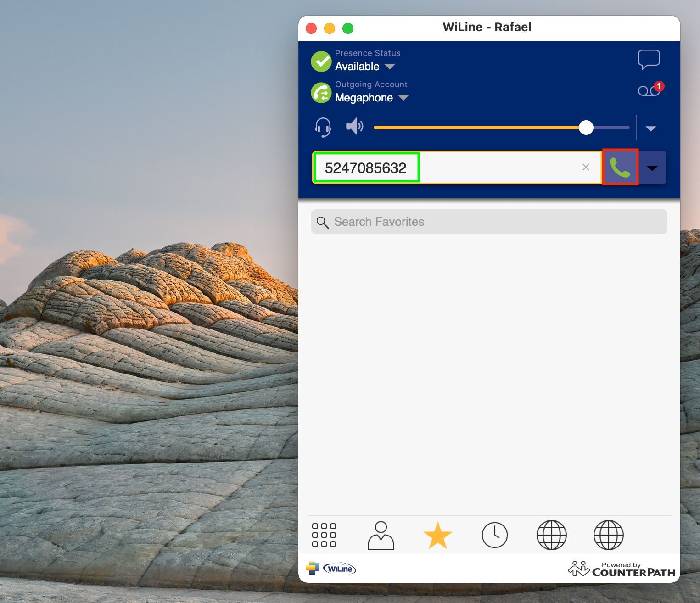Screen dimensions: 700x603
Task: Open the dial pad tab
Action: tap(324, 535)
